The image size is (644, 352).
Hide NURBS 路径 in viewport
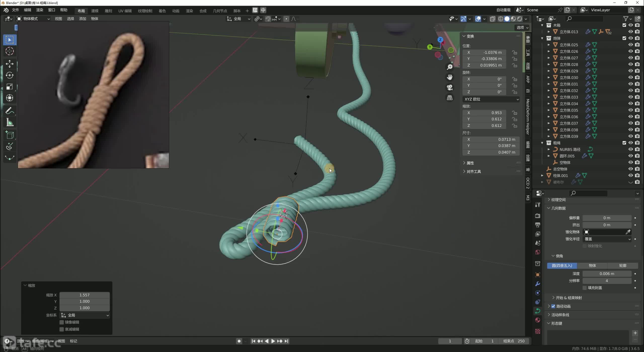[x=630, y=149]
